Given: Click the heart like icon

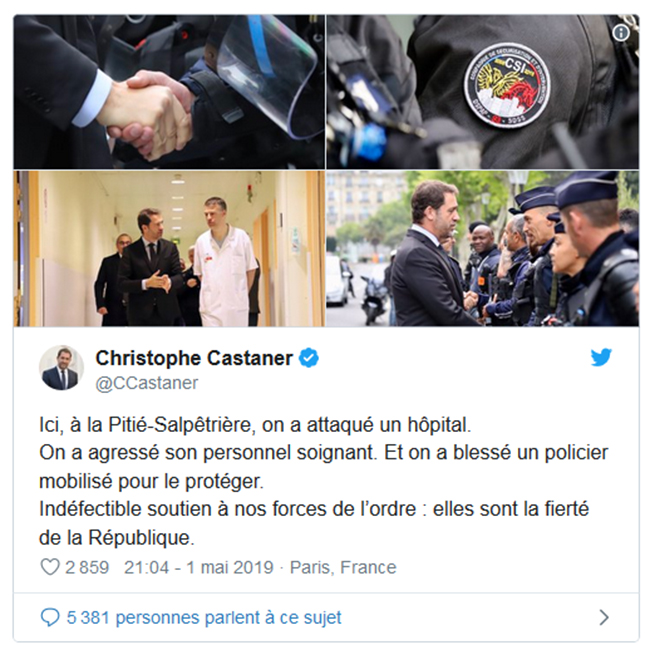Looking at the screenshot, I should pos(50,567).
